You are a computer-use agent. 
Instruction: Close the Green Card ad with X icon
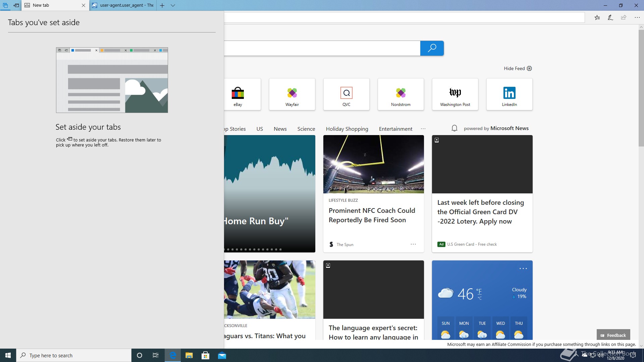437,140
